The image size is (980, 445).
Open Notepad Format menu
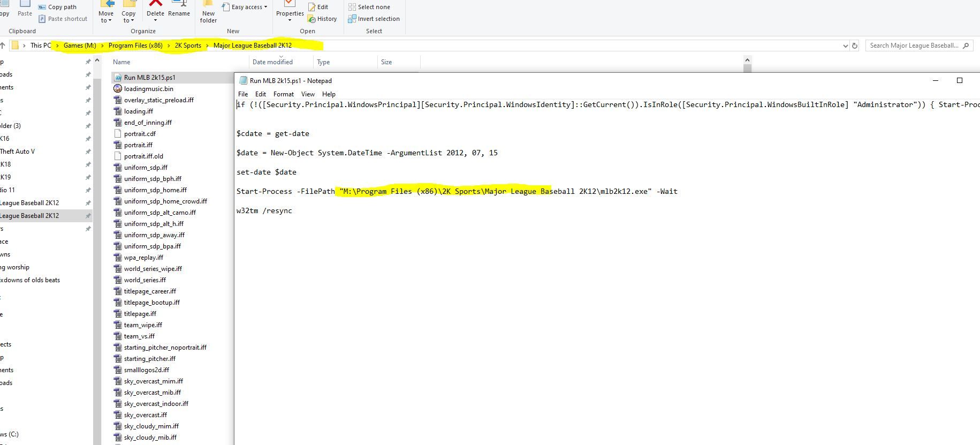point(283,94)
